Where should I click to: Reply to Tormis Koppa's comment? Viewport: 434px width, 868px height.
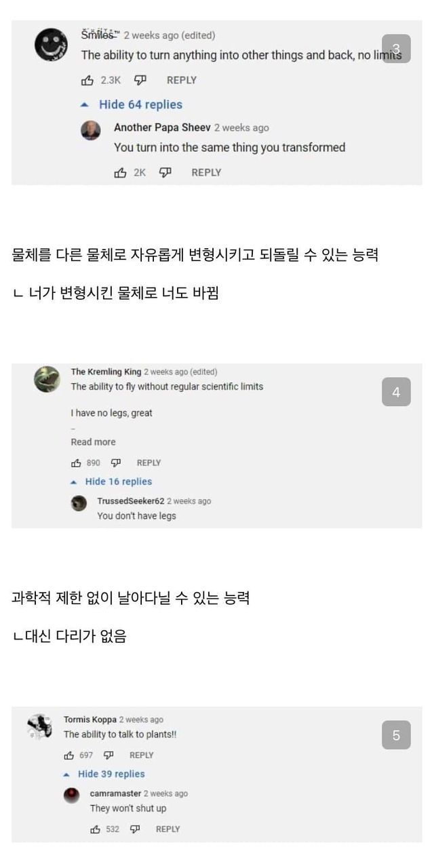[x=141, y=755]
